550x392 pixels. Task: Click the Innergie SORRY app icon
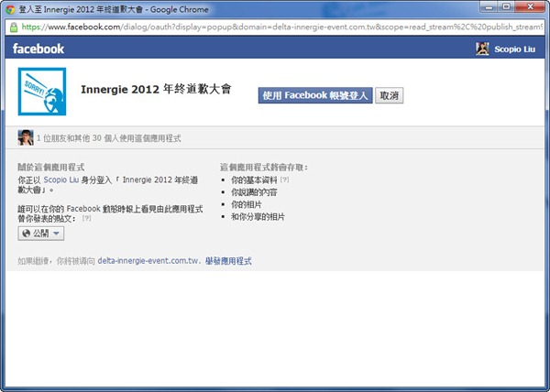pyautogui.click(x=42, y=92)
